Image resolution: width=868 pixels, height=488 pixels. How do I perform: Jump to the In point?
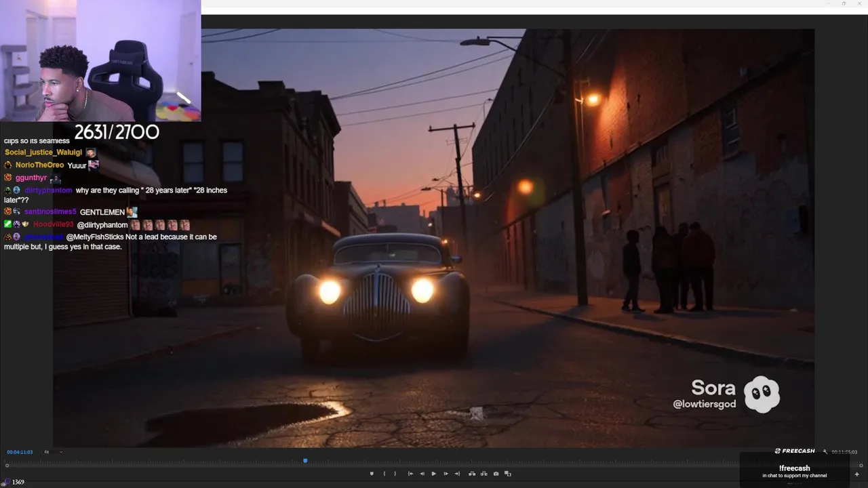pos(410,474)
